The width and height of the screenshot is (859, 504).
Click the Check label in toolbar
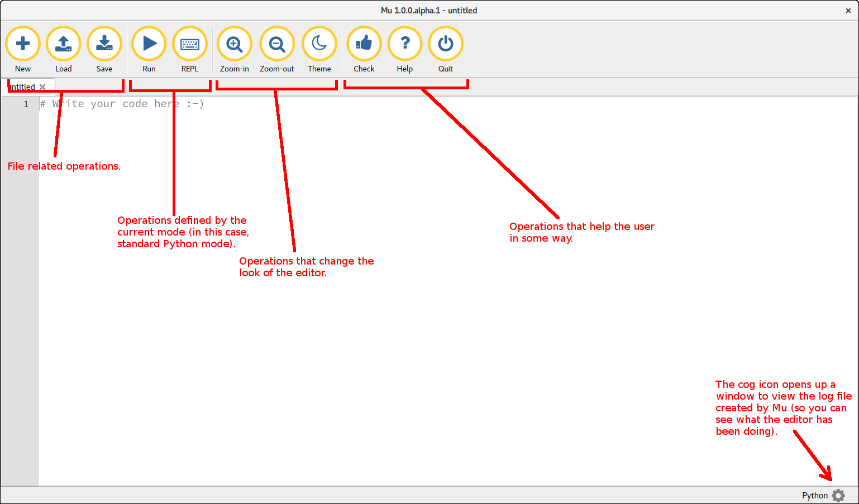tap(364, 69)
